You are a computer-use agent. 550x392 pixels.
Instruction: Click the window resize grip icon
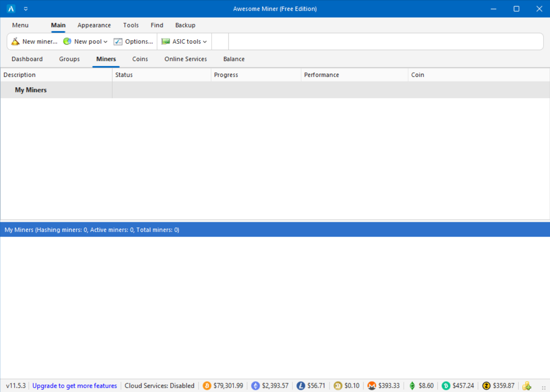[544, 387]
